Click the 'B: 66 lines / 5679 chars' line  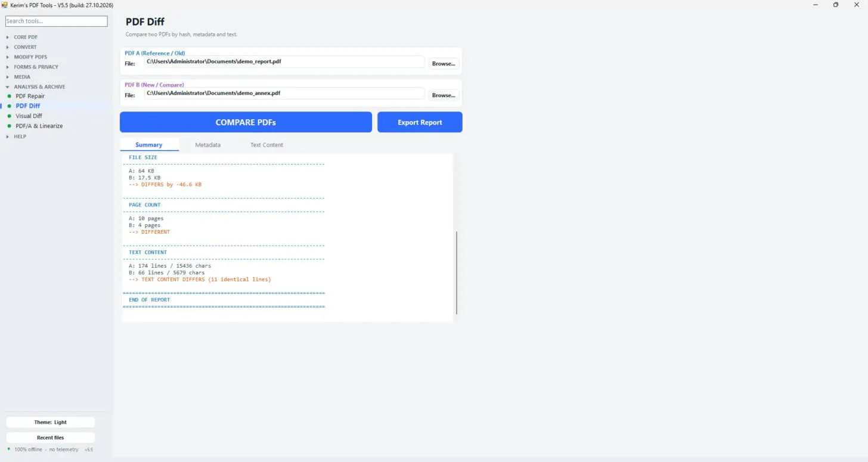(x=166, y=273)
